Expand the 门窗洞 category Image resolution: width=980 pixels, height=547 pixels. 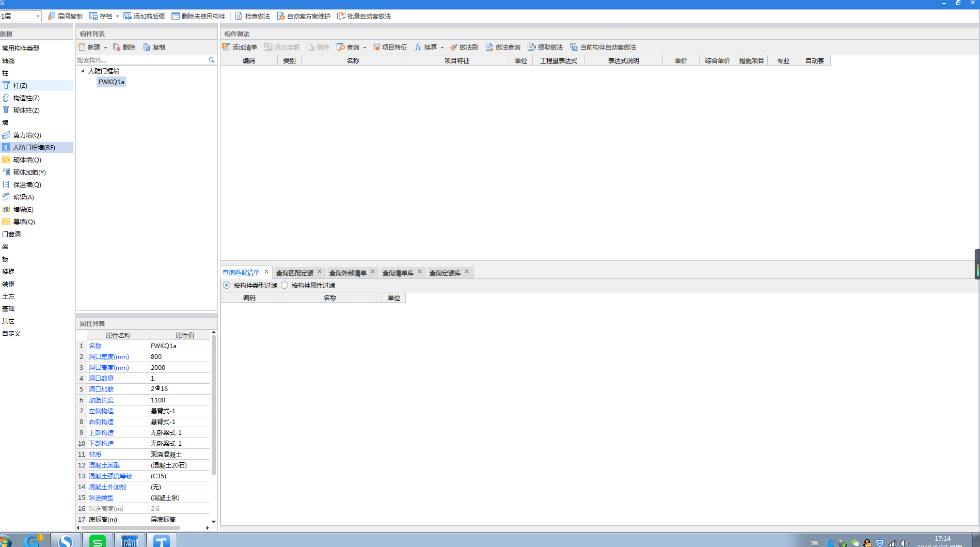[x=11, y=235]
